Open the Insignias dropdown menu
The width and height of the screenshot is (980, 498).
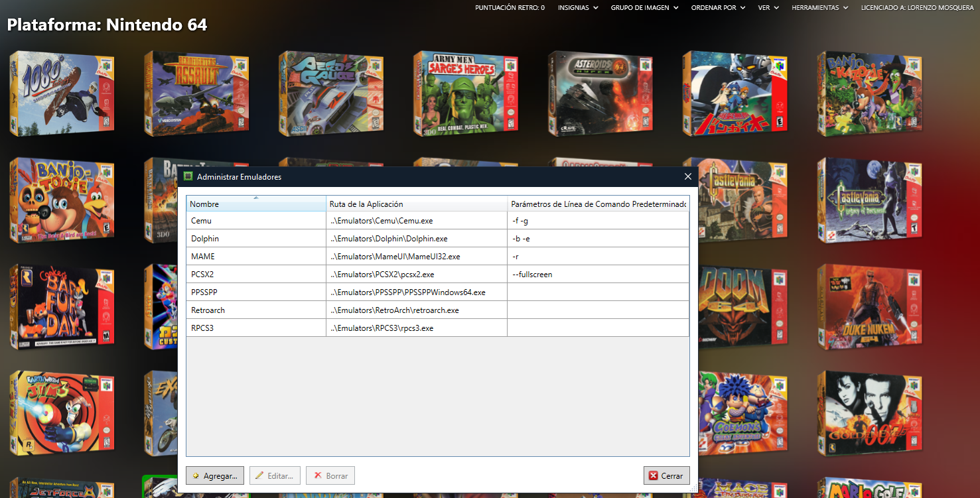tap(578, 8)
